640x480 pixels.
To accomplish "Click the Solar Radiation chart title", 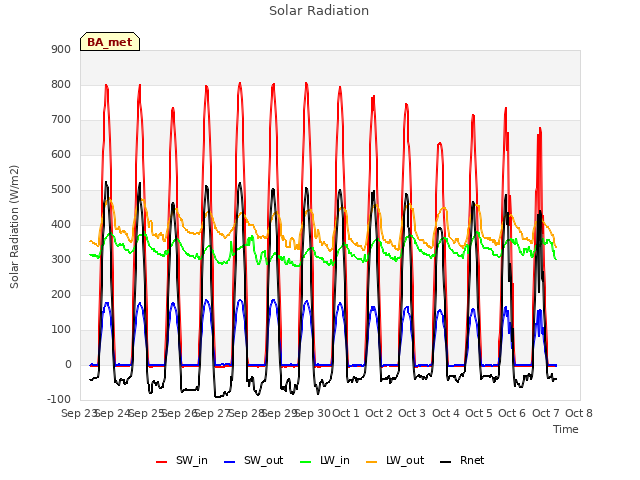I will tap(319, 11).
